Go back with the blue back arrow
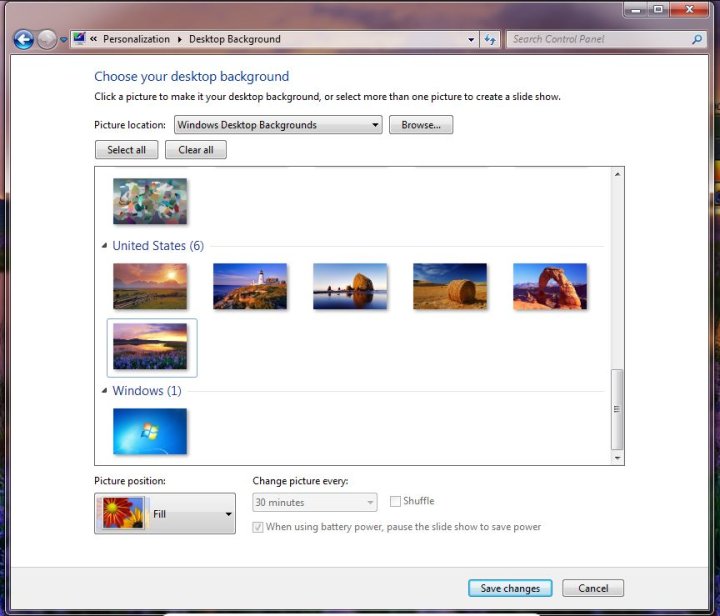This screenshot has height=616, width=720. point(23,39)
